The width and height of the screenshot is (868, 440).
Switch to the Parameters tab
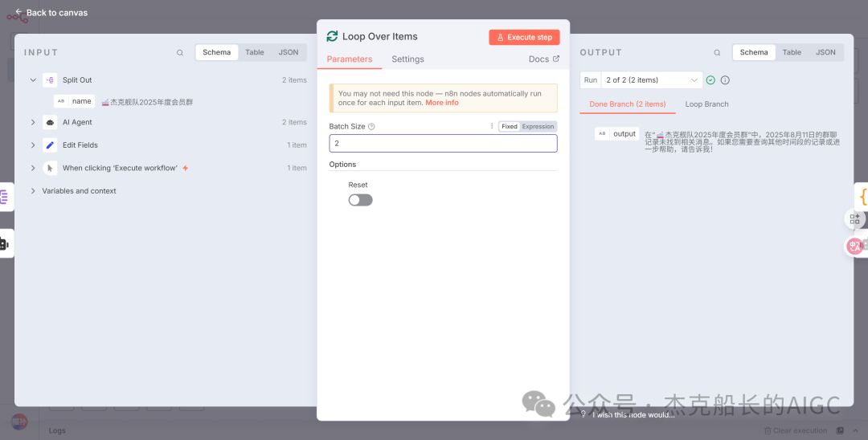350,59
